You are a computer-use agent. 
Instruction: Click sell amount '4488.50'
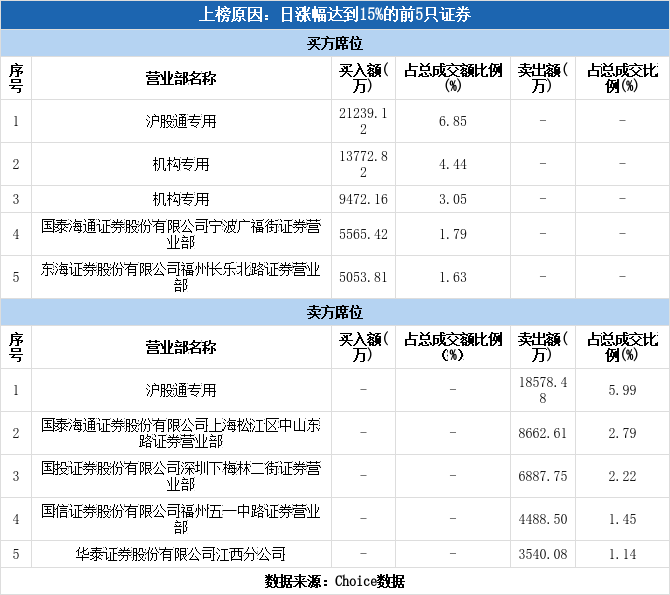pos(543,519)
